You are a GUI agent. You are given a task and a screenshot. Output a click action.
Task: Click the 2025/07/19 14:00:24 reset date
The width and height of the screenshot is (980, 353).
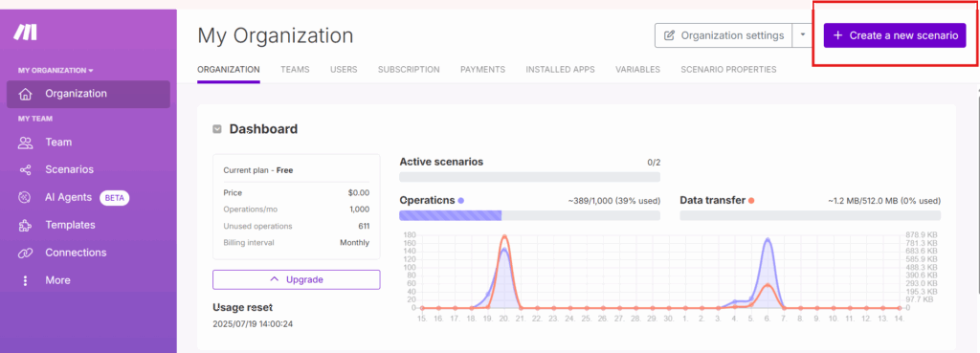(x=253, y=324)
